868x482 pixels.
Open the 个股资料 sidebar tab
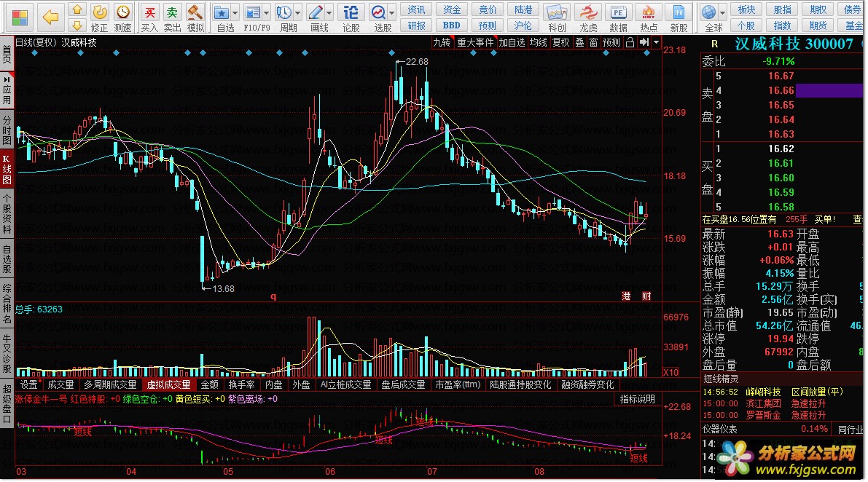click(x=7, y=215)
